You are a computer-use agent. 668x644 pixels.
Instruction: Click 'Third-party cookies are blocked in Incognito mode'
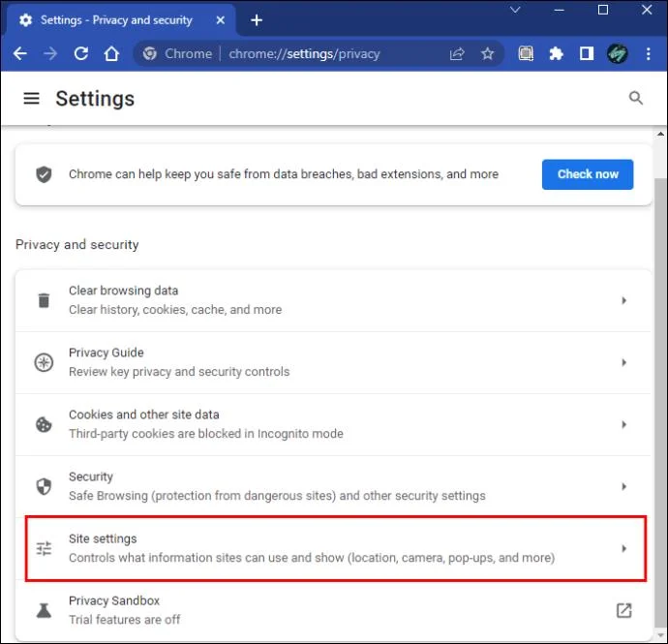coord(206,434)
